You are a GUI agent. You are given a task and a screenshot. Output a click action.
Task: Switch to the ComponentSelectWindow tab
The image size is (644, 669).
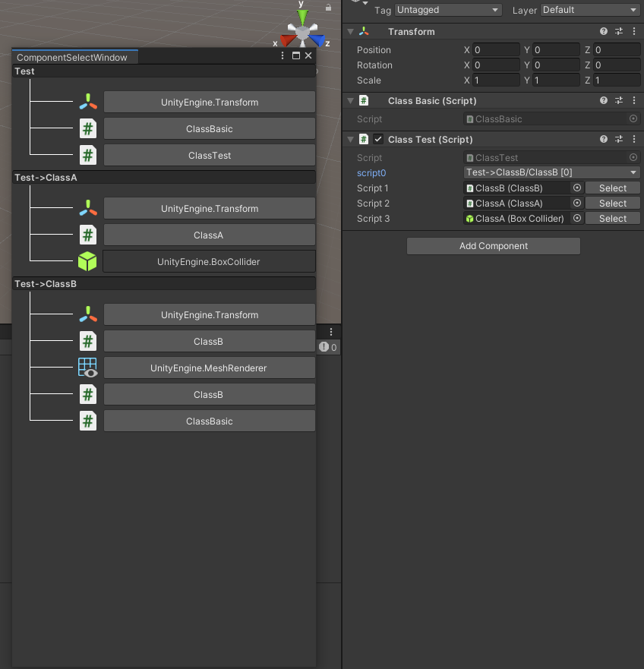[x=75, y=57]
